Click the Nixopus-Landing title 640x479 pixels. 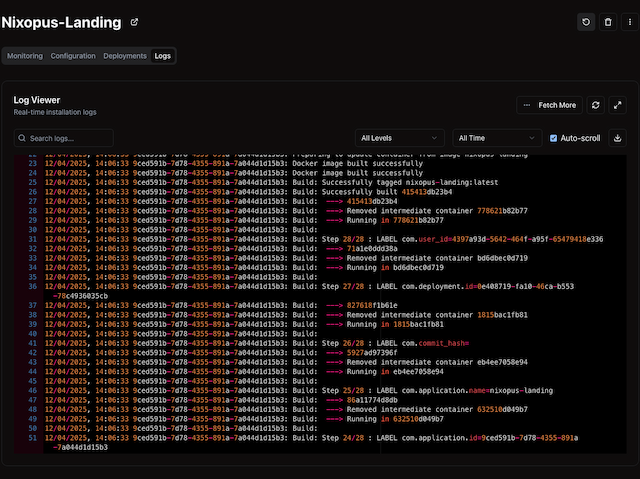coord(61,22)
